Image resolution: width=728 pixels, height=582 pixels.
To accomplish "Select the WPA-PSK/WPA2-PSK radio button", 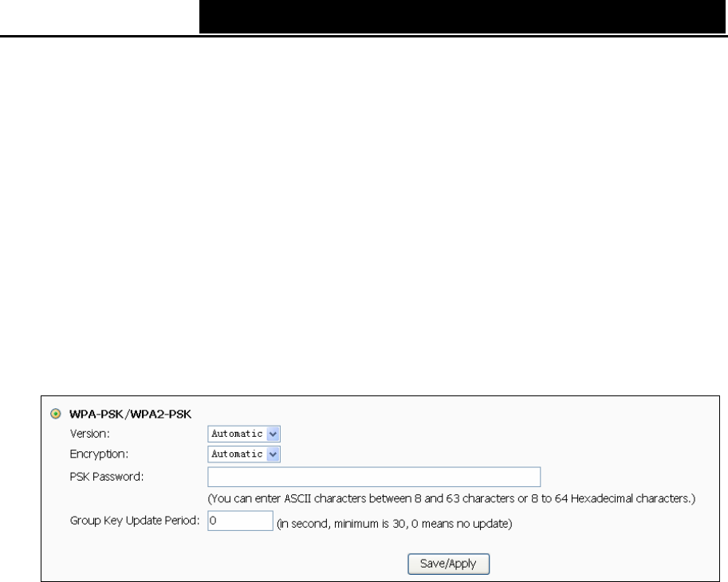I will [x=55, y=414].
